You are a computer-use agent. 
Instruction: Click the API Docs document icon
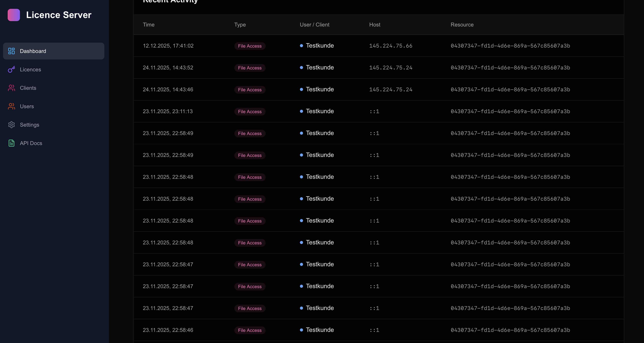11,143
